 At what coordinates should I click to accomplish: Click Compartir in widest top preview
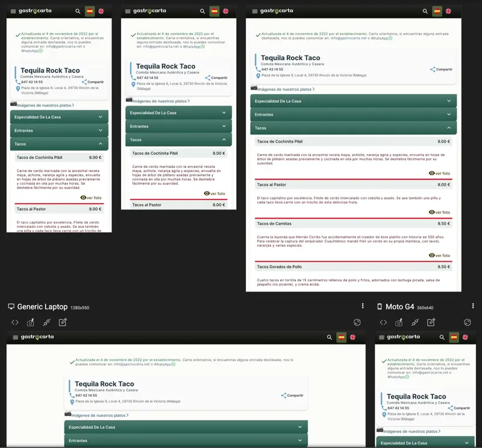441,69
